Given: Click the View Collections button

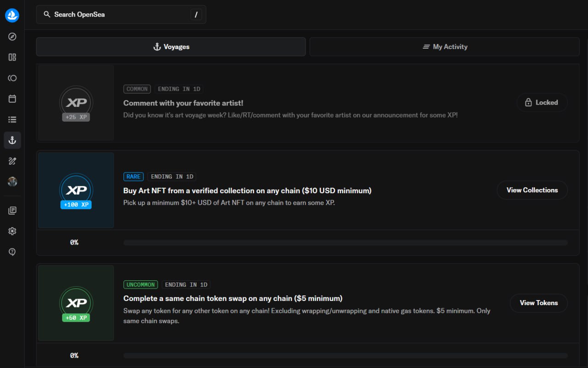Looking at the screenshot, I should 532,190.
